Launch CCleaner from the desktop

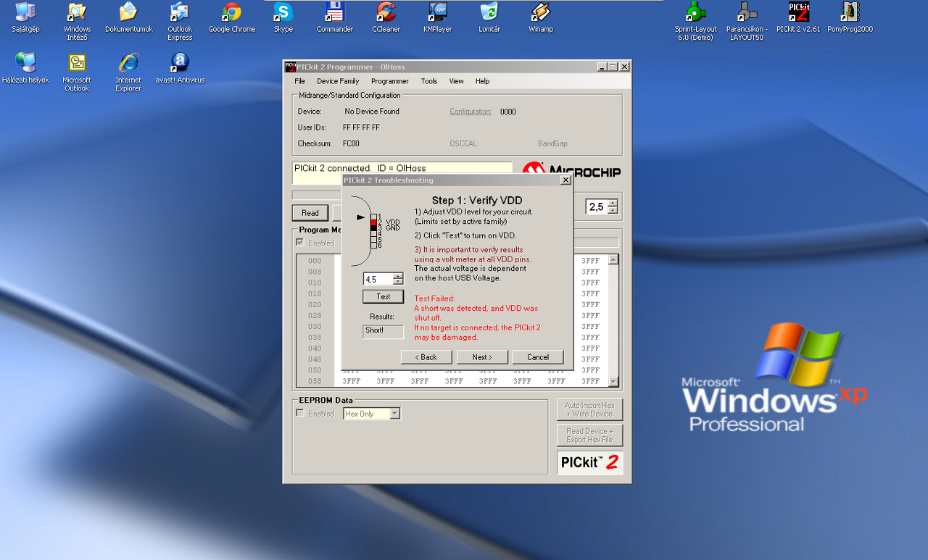click(x=386, y=17)
